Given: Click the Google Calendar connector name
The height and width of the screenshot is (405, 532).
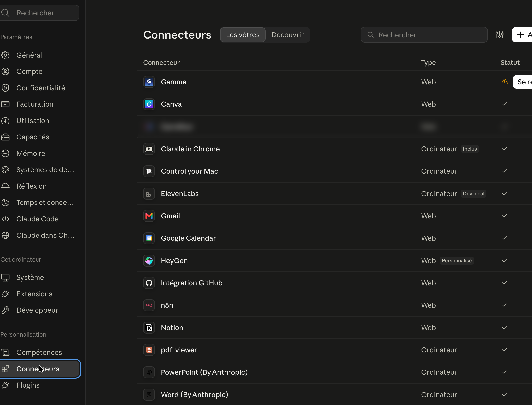Looking at the screenshot, I should 188,238.
